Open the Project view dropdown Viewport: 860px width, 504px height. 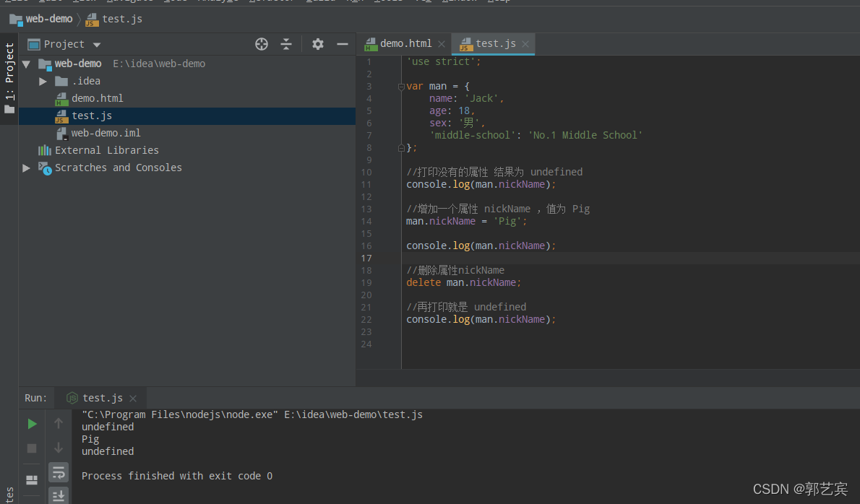(x=97, y=44)
